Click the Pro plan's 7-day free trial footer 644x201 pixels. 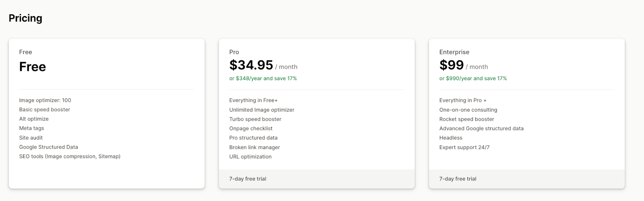(317, 179)
